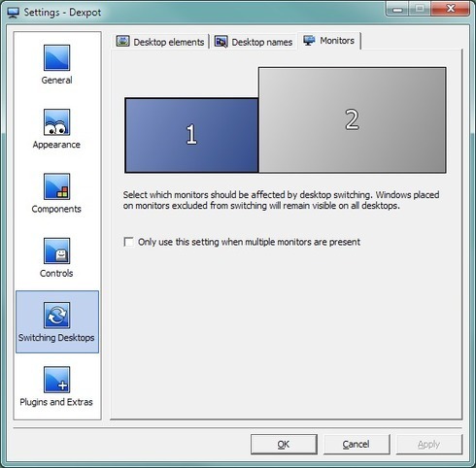
Task: Select the Controls category icon
Action: point(56,251)
